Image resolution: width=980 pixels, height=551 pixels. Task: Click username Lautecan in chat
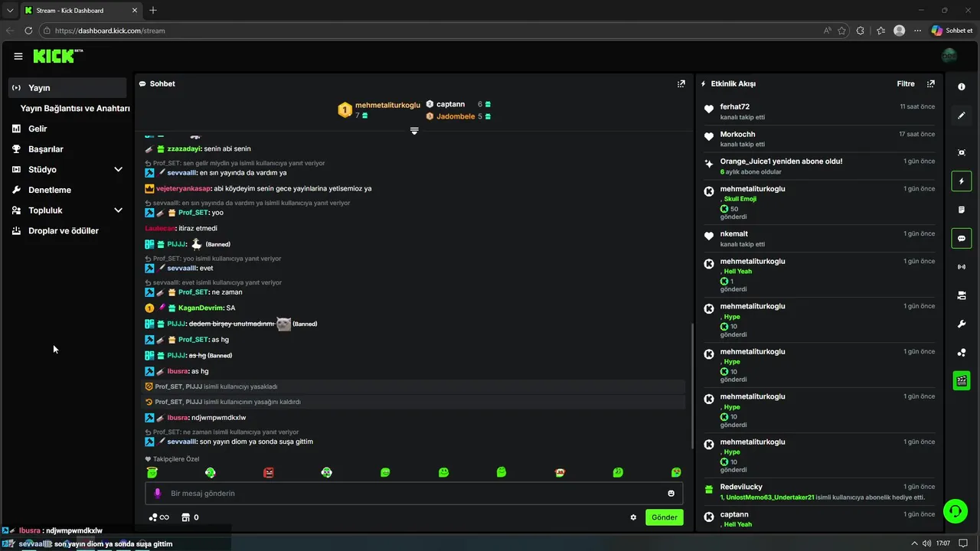point(159,228)
